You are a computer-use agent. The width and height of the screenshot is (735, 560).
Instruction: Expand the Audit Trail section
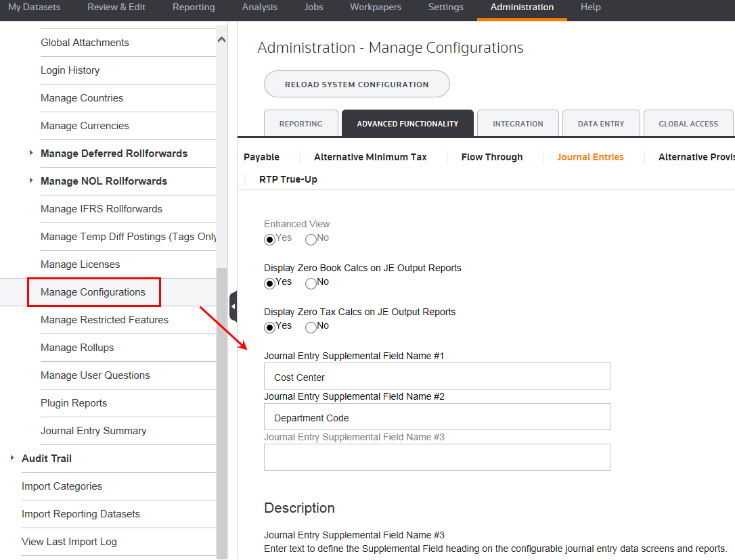pyautogui.click(x=12, y=459)
